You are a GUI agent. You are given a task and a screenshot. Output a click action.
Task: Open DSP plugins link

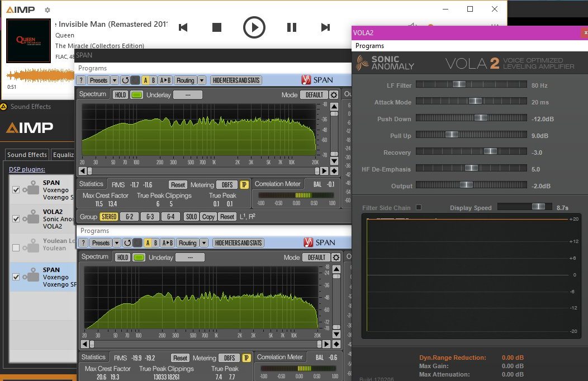point(27,169)
